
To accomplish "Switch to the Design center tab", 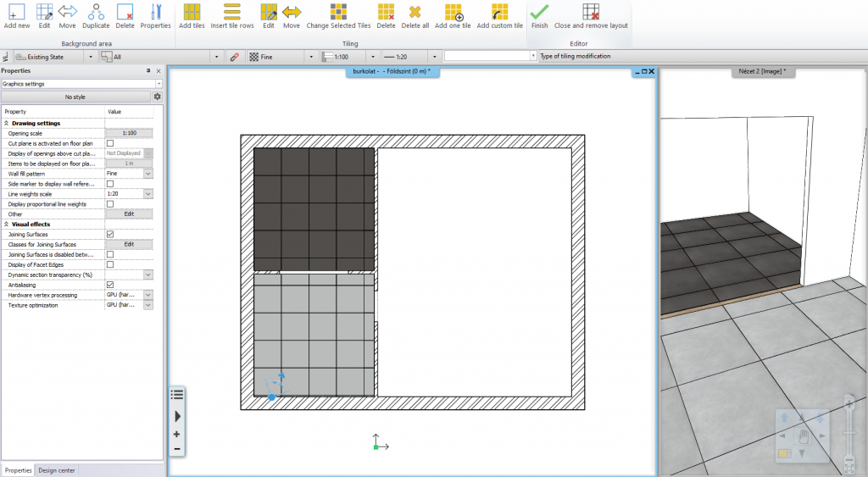I will [x=57, y=469].
